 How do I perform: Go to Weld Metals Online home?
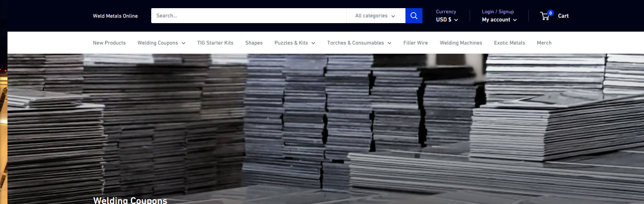pyautogui.click(x=115, y=16)
